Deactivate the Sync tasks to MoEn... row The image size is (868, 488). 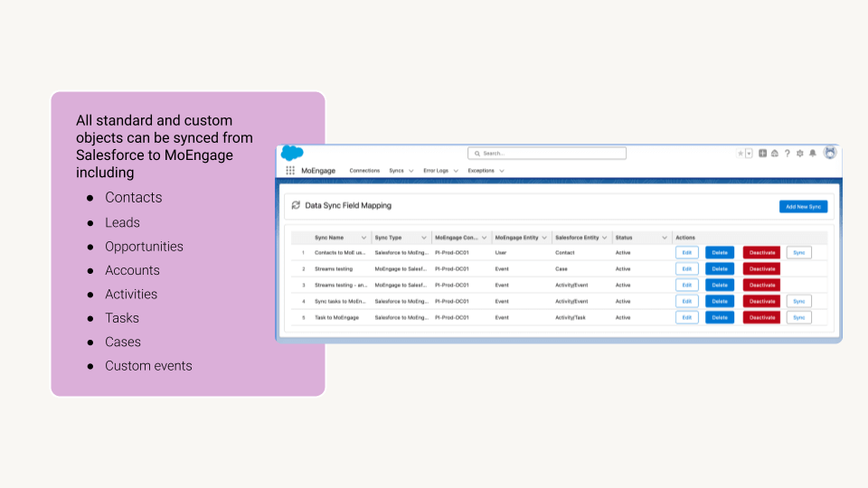[761, 301]
